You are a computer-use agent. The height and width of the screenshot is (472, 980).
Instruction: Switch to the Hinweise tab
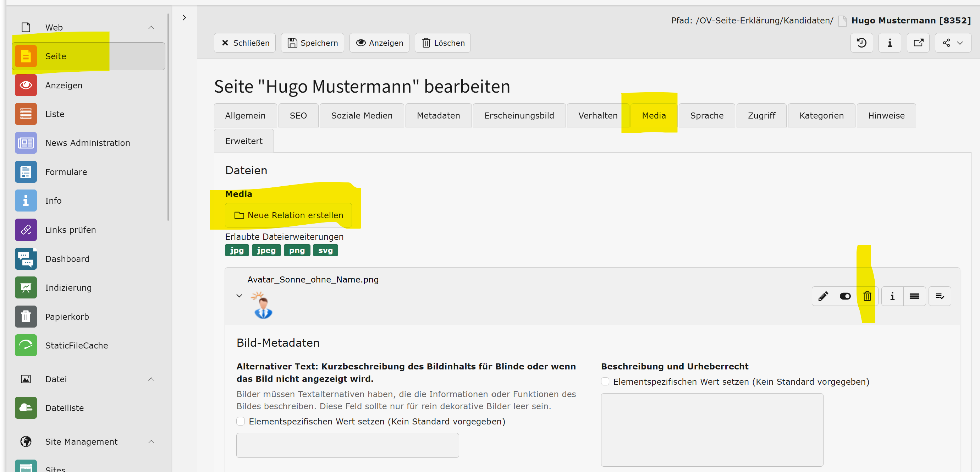pyautogui.click(x=886, y=115)
